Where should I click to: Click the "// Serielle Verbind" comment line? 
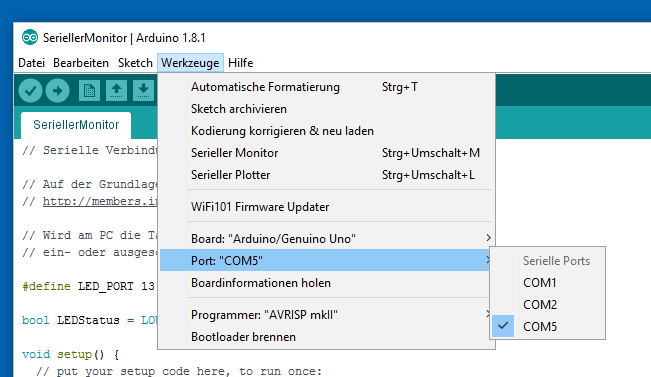90,150
